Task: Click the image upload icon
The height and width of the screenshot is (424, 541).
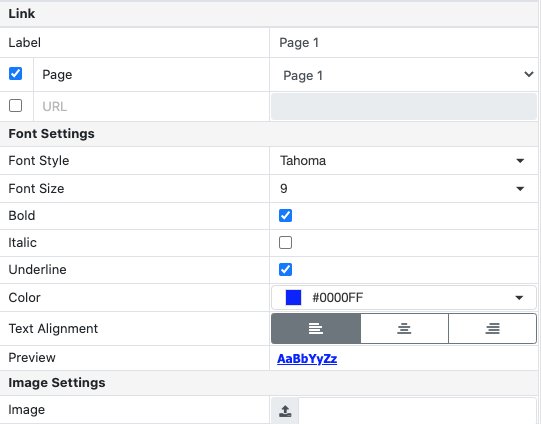Action: click(x=285, y=411)
